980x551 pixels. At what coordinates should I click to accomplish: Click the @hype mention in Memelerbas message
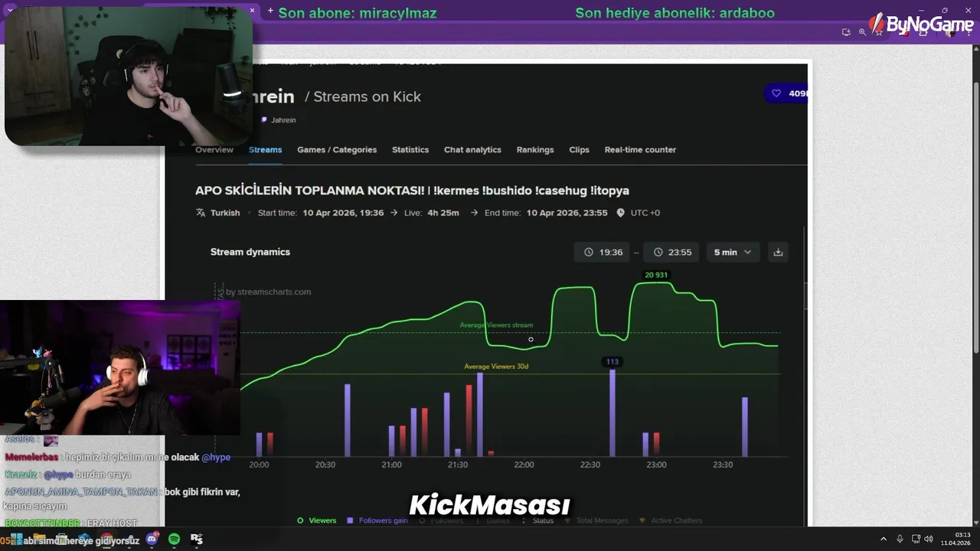click(x=216, y=457)
